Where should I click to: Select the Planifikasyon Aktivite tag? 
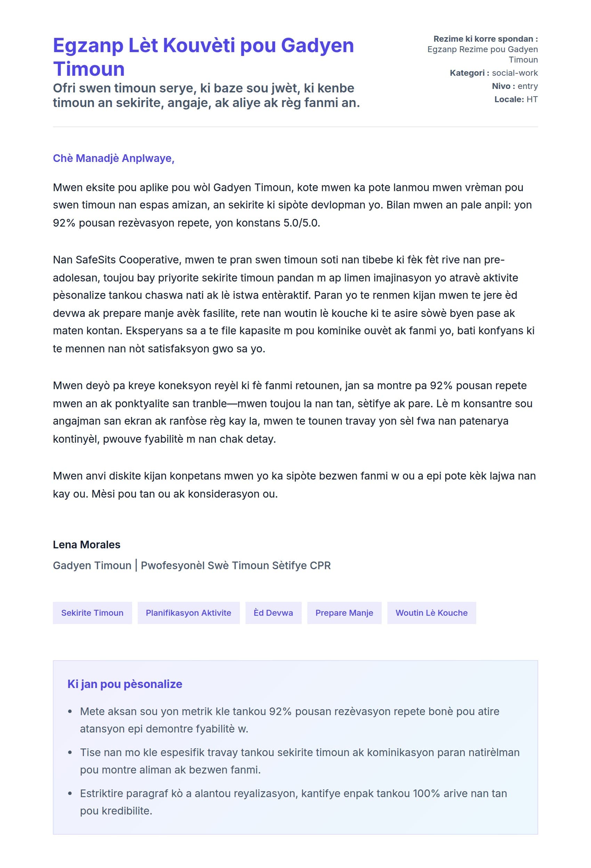click(x=188, y=613)
